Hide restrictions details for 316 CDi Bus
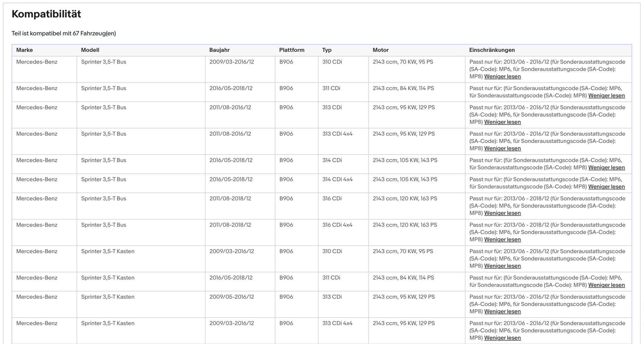The height and width of the screenshot is (344, 644). pos(502,213)
